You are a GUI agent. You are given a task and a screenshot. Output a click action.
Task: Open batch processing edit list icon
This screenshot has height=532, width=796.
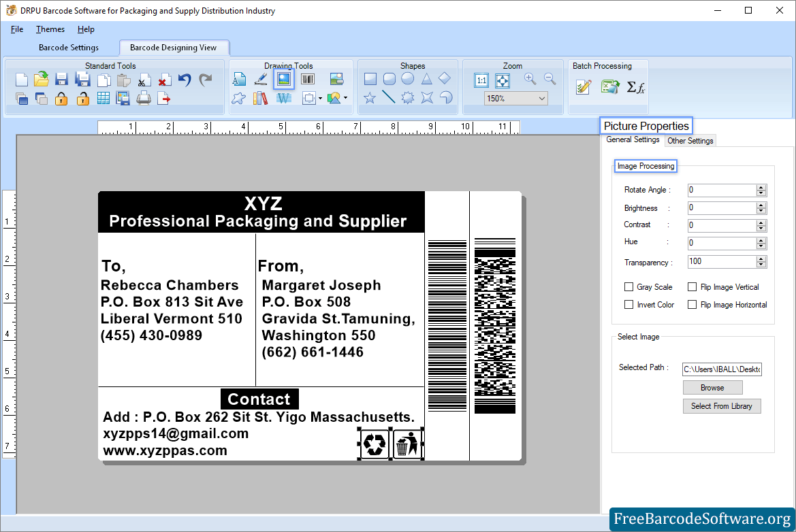584,86
